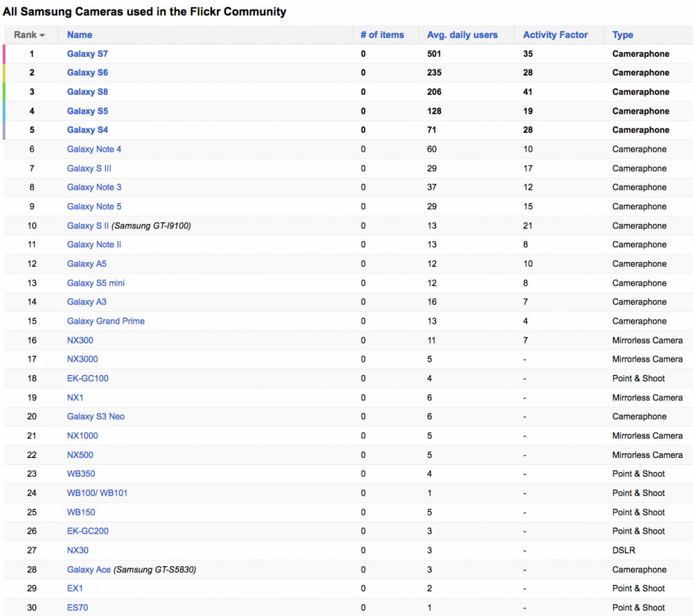The height and width of the screenshot is (616, 693).
Task: Click the yellow swatch beside Galaxy S6
Action: tap(4, 73)
